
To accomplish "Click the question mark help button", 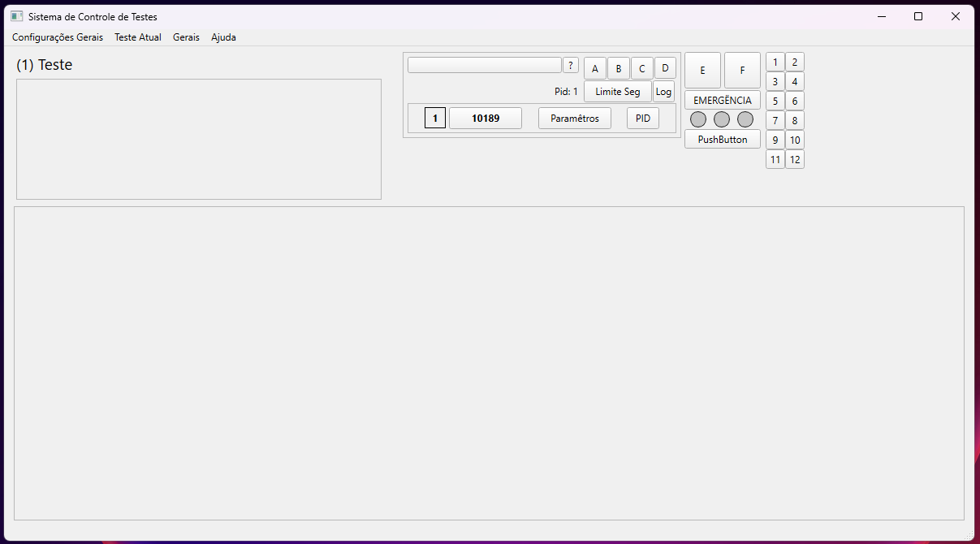I will coord(571,66).
